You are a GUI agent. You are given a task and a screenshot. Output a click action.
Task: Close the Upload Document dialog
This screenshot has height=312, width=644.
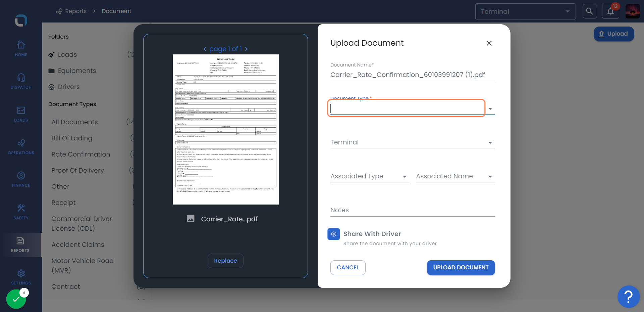point(489,43)
